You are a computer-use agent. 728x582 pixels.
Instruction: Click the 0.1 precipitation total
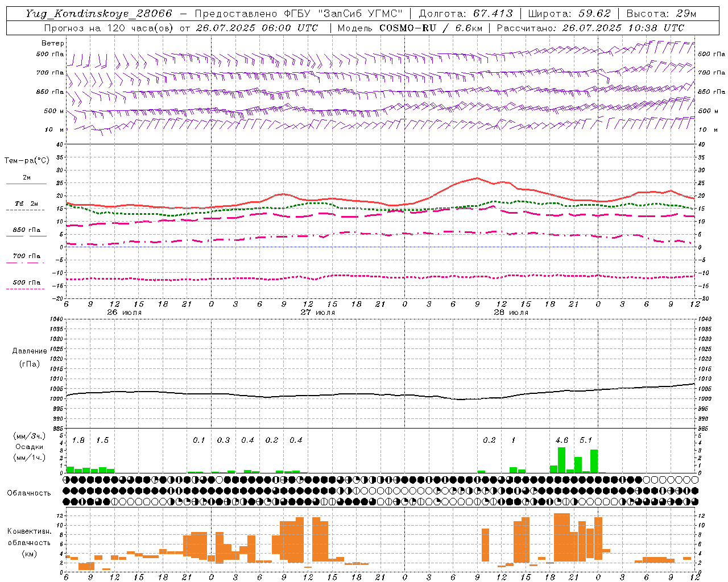pos(199,440)
